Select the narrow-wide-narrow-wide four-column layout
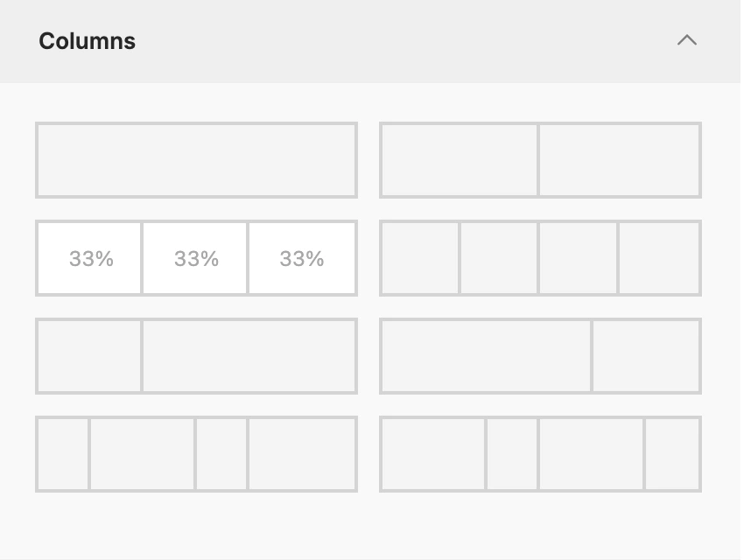 point(196,454)
